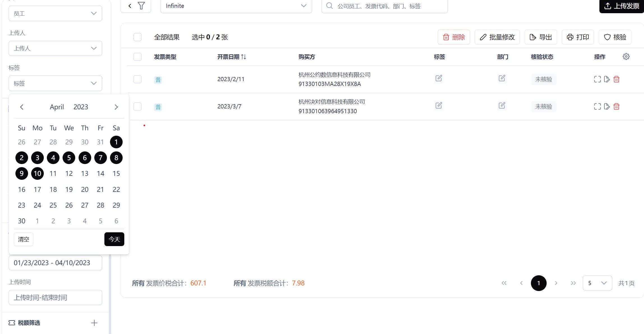644x334 pixels.
Task: Open the Infinite company dropdown
Action: click(x=236, y=6)
